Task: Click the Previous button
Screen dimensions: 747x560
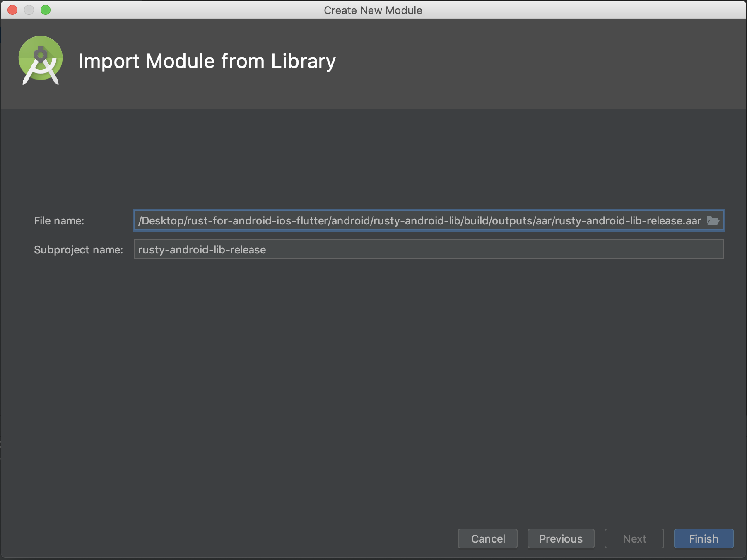Action: (561, 538)
